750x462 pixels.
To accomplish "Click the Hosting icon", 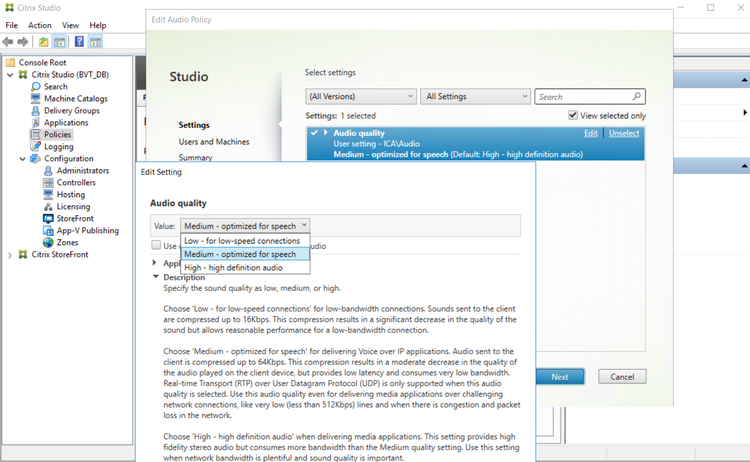I will 48,195.
